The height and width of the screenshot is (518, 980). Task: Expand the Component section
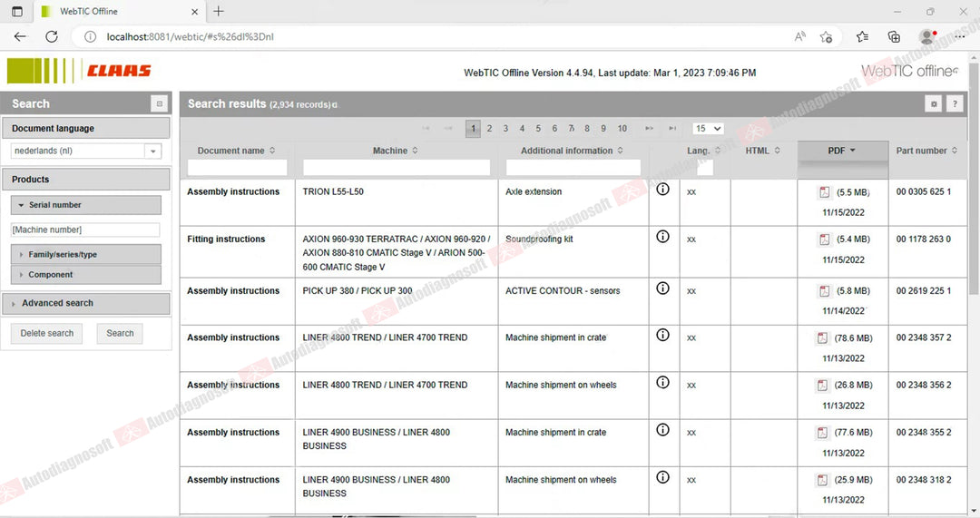85,274
